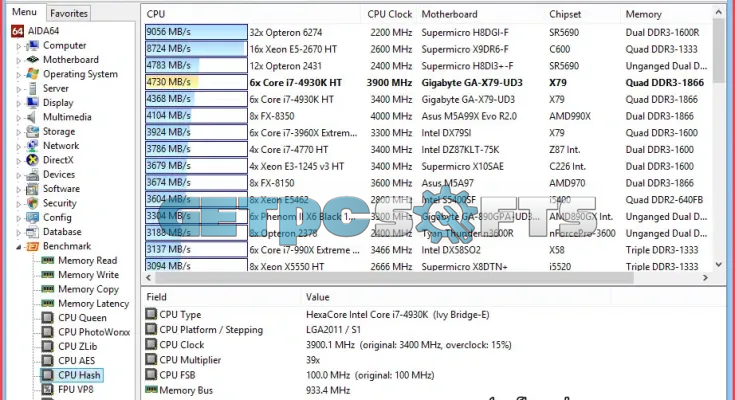Expand the Motherboard tree node
This screenshot has width=735, height=400.
[x=19, y=60]
